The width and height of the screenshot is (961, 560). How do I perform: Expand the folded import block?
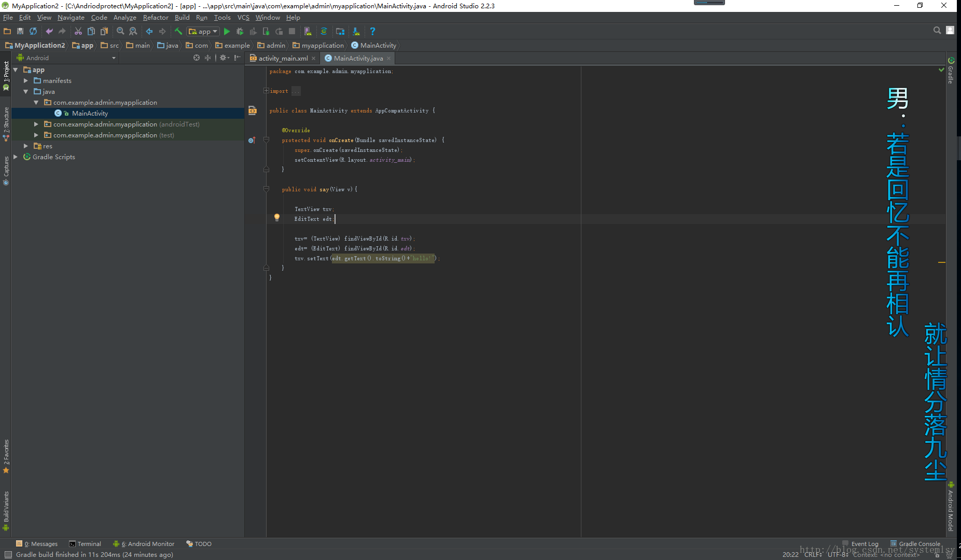coord(266,91)
